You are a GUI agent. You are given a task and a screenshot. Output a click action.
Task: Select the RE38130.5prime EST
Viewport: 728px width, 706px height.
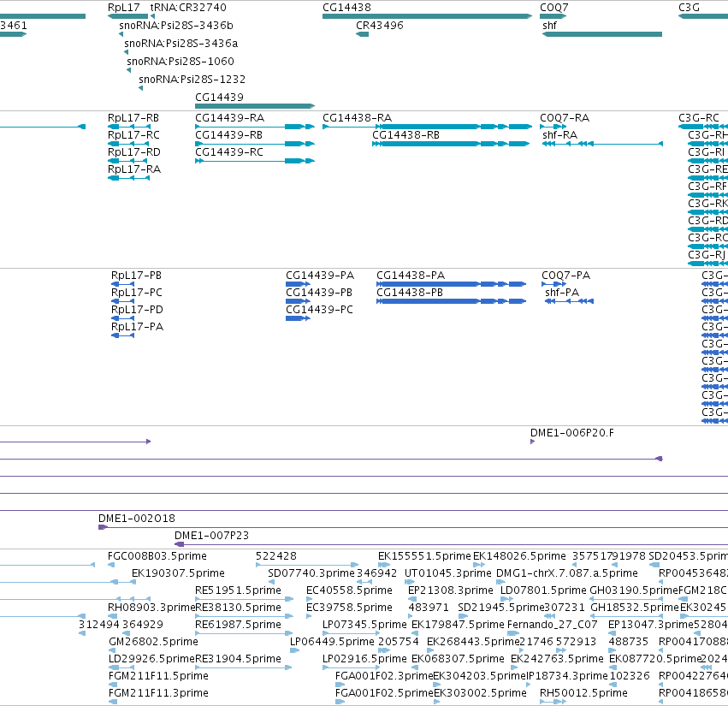click(x=244, y=616)
